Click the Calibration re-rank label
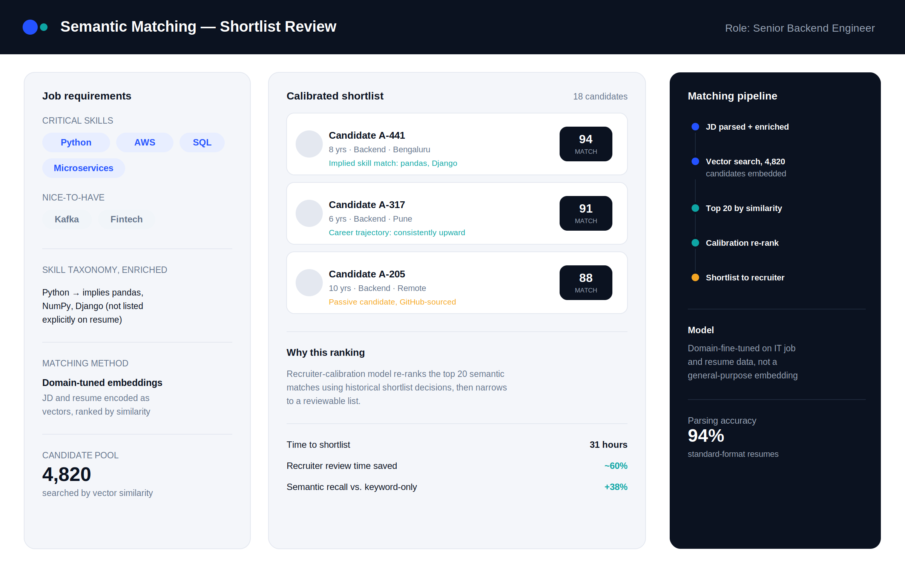This screenshot has width=905, height=588. click(742, 243)
